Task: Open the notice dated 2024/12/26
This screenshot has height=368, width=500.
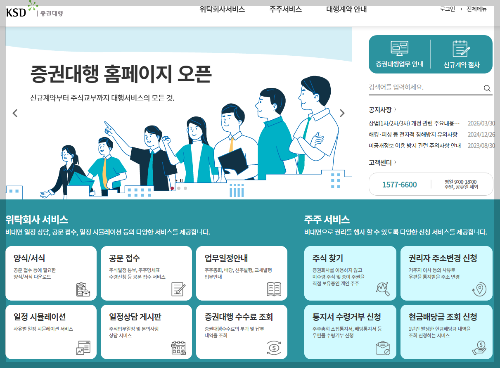Action: coord(432,134)
